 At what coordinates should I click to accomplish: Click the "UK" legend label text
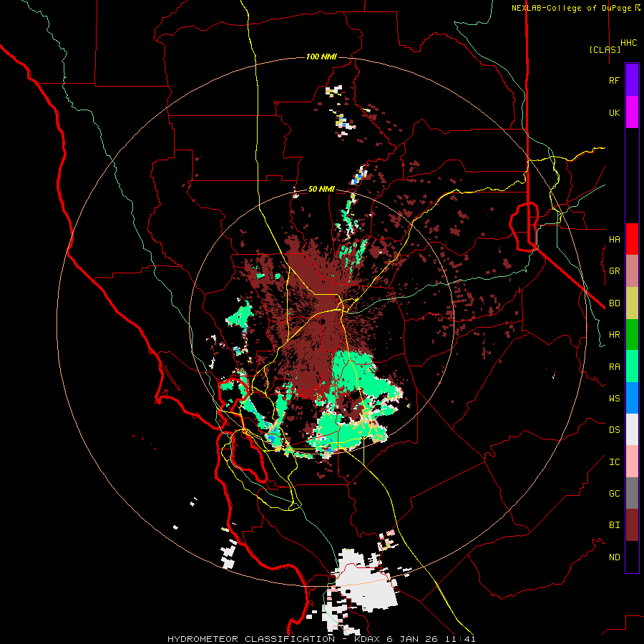click(614, 113)
